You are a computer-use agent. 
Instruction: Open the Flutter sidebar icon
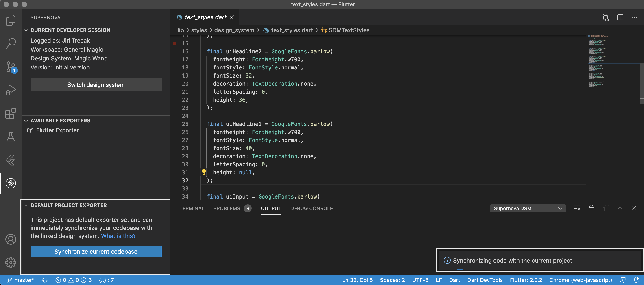[x=11, y=160]
